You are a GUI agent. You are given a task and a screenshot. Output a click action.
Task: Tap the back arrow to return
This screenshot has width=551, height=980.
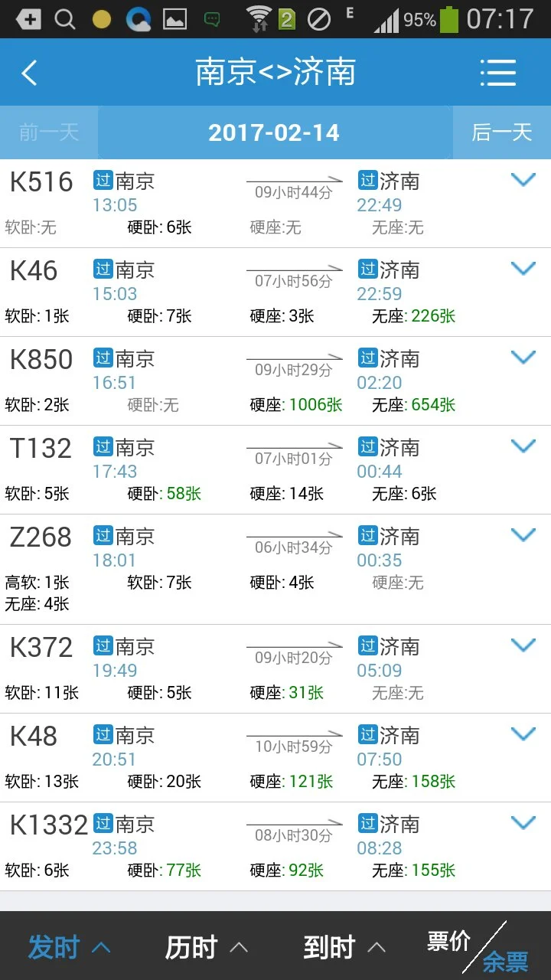click(29, 72)
